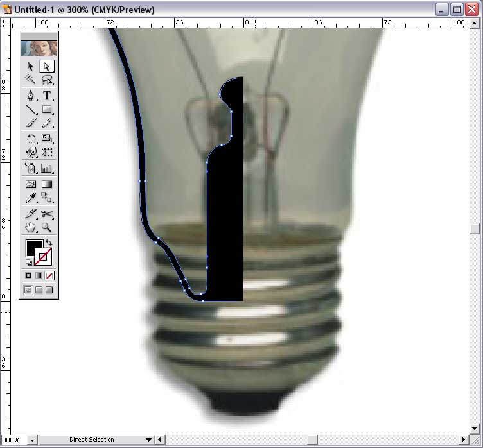Open the Direct Selection status dropdown
The image size is (483, 448).
pos(149,440)
